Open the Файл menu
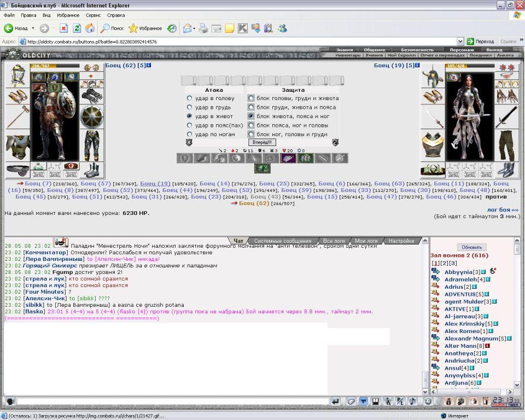The width and height of the screenshot is (525, 420). coord(9,15)
